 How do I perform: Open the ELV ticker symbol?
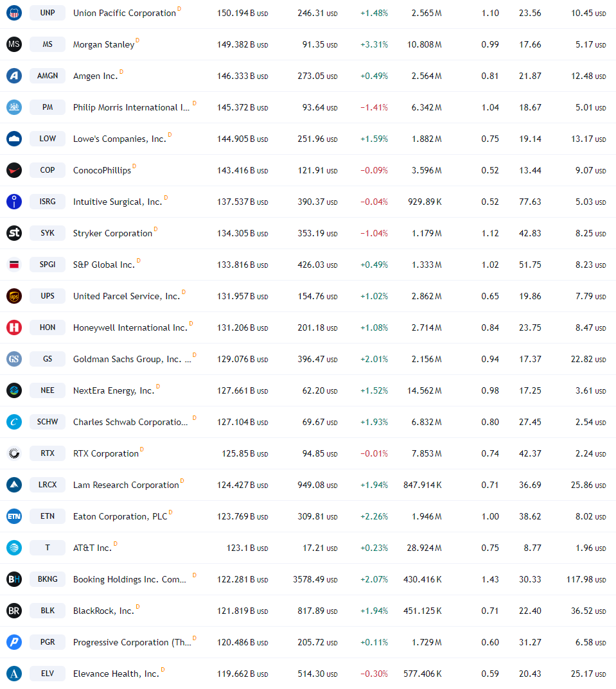[48, 674]
